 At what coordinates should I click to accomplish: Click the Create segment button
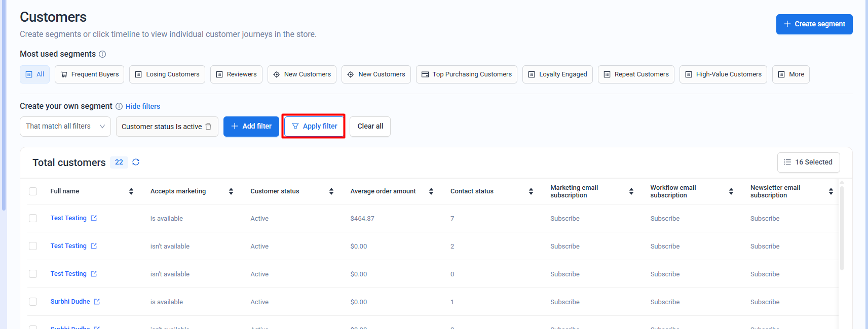click(814, 24)
